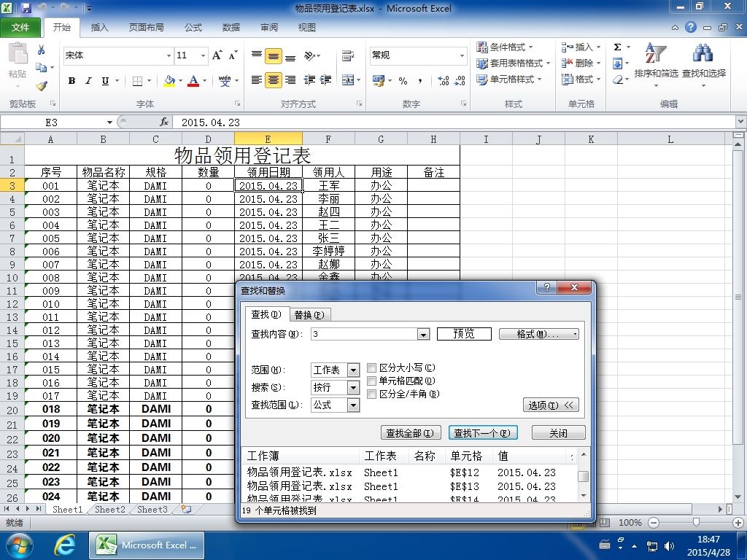Open the font name dropdown (宋体)
747x560 pixels.
point(169,55)
